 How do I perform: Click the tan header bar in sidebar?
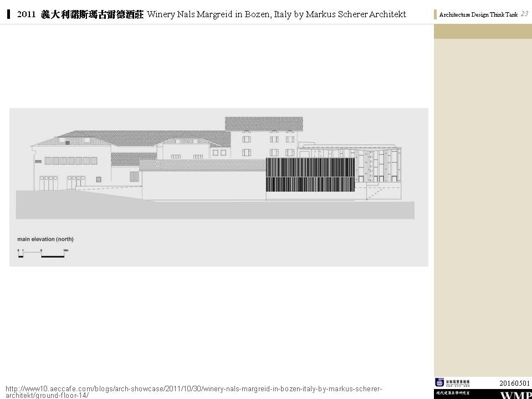pos(483,32)
